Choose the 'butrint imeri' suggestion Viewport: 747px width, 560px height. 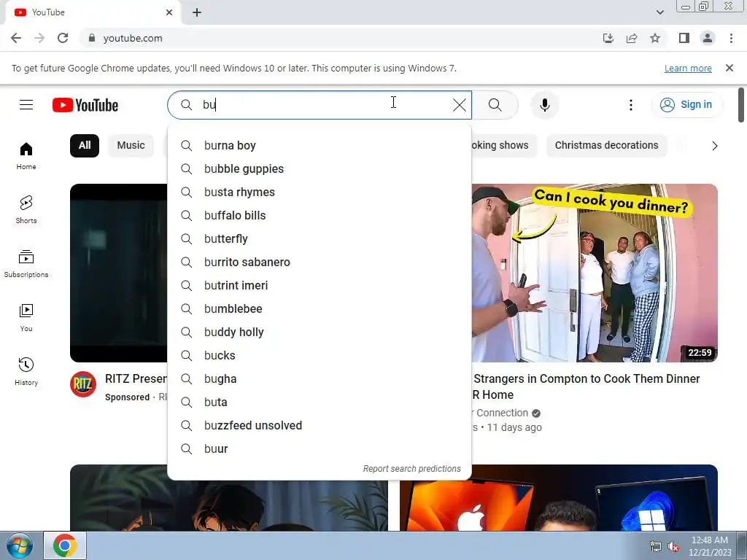coord(320,285)
